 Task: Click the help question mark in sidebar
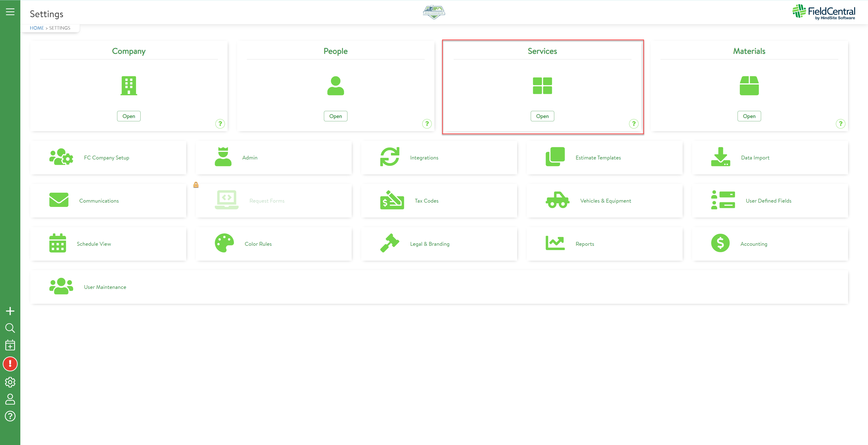10,416
